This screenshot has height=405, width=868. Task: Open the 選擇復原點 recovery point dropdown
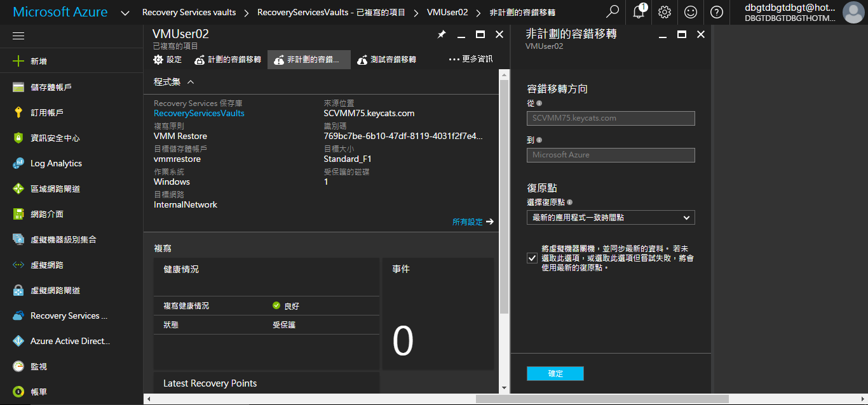(x=611, y=217)
